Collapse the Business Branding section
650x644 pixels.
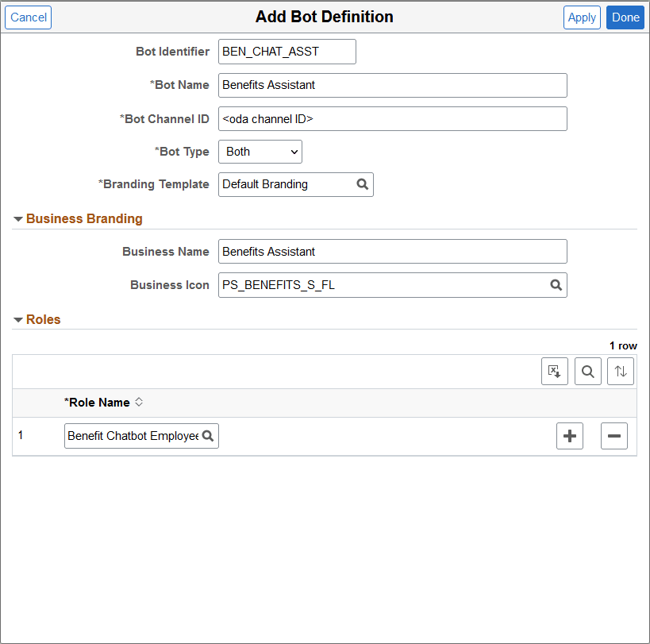click(17, 218)
